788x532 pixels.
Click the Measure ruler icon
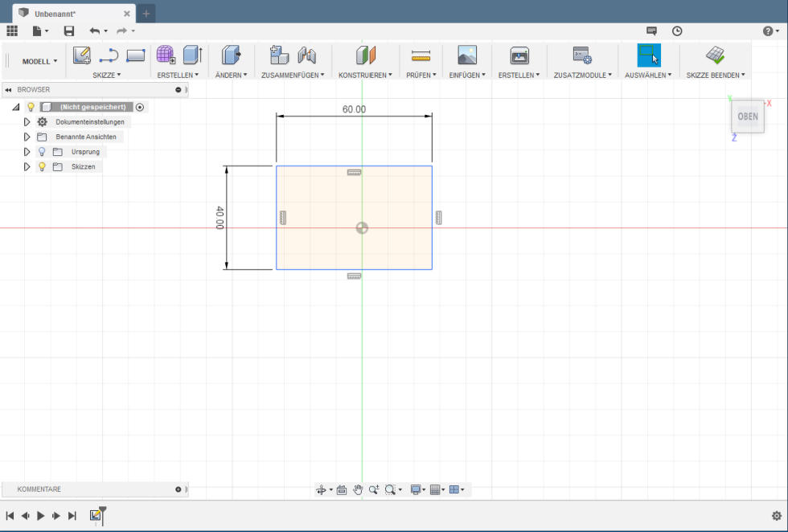(421, 55)
